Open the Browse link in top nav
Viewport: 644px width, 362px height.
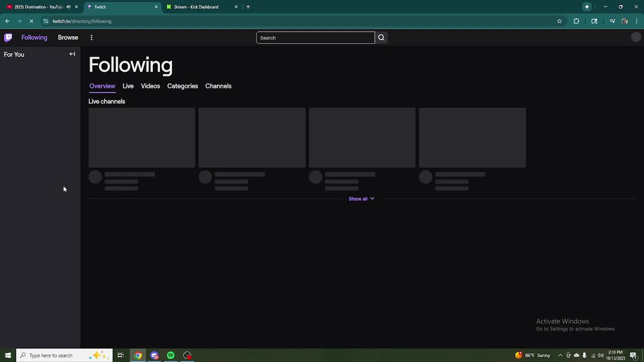pos(68,38)
